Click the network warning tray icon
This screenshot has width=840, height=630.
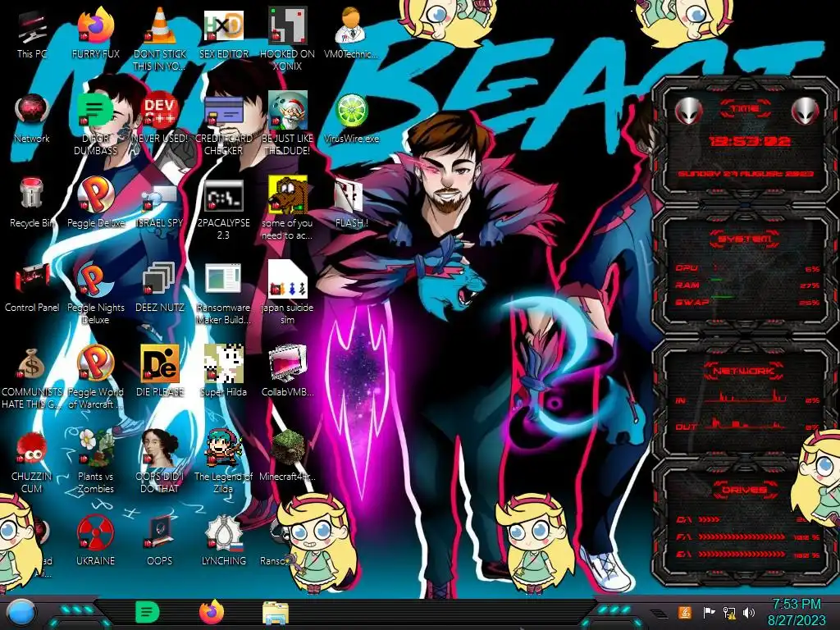point(729,613)
